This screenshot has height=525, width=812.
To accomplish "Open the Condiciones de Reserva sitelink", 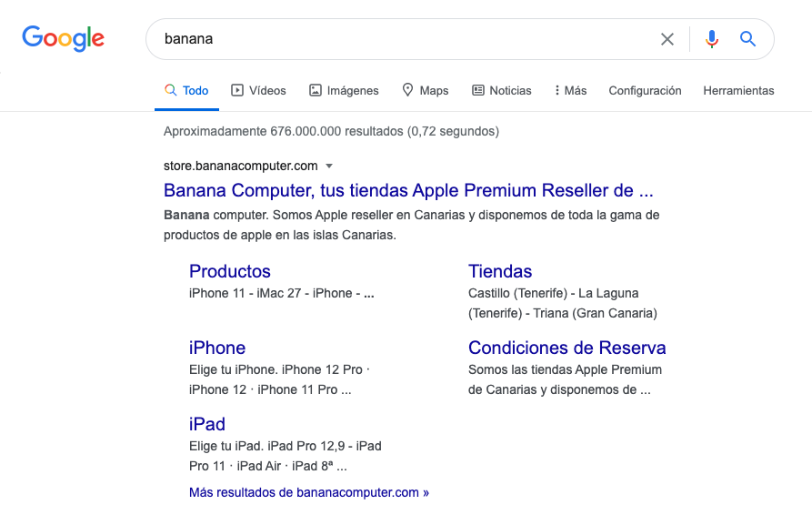I will coord(567,348).
